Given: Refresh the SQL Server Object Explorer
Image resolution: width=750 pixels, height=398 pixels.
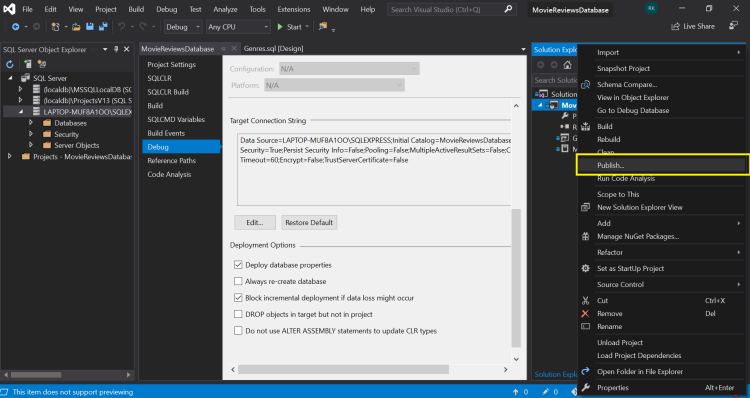Looking at the screenshot, I should tap(10, 64).
